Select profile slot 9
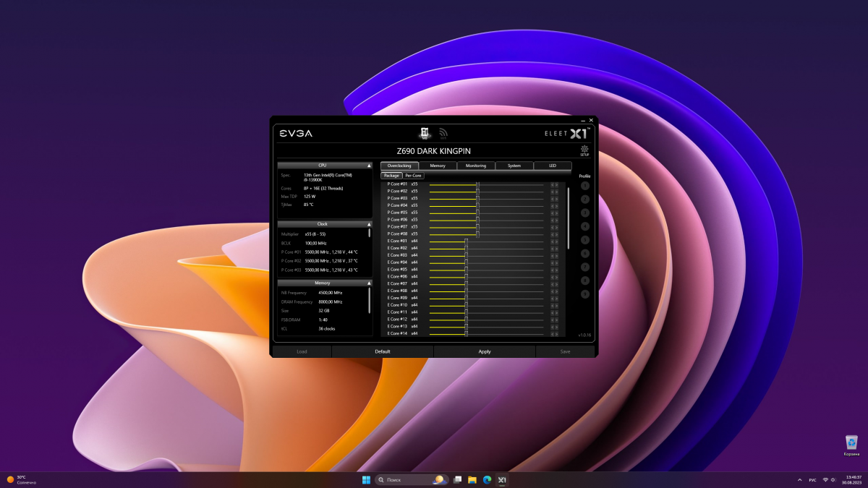 (585, 294)
